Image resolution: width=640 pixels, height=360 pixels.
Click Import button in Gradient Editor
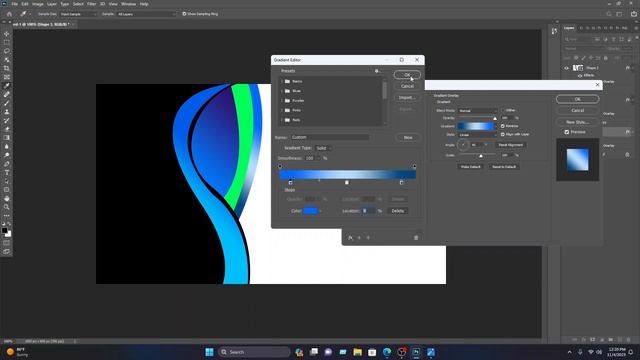407,98
